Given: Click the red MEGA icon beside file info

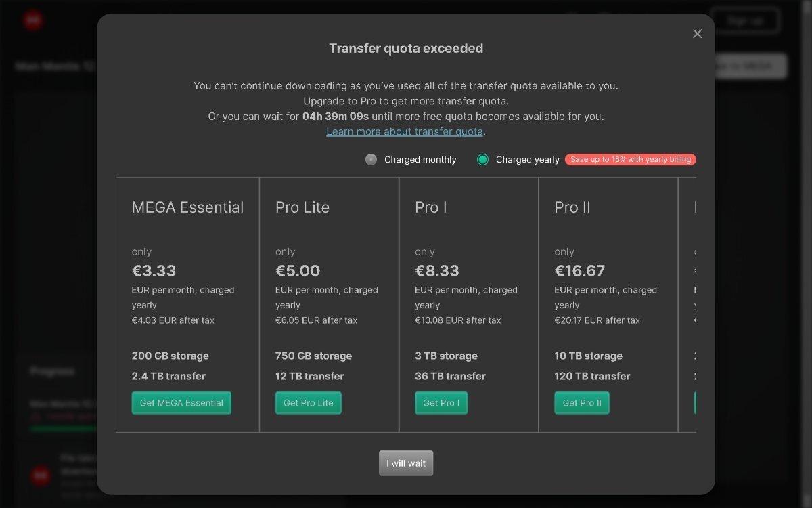Looking at the screenshot, I should click(x=40, y=475).
